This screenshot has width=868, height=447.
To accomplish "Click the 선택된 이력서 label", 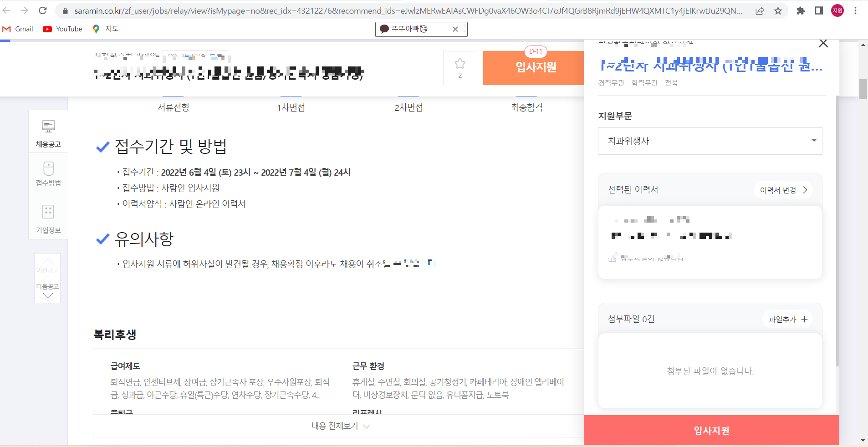I will 633,189.
